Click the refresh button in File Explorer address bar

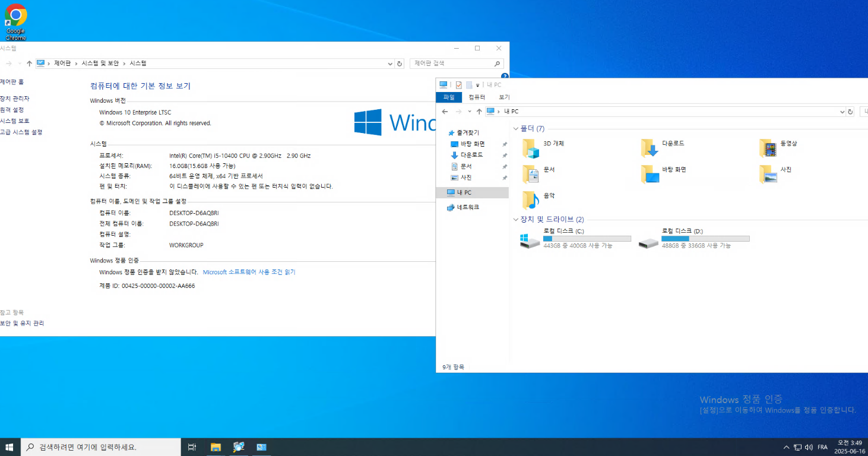pyautogui.click(x=850, y=112)
